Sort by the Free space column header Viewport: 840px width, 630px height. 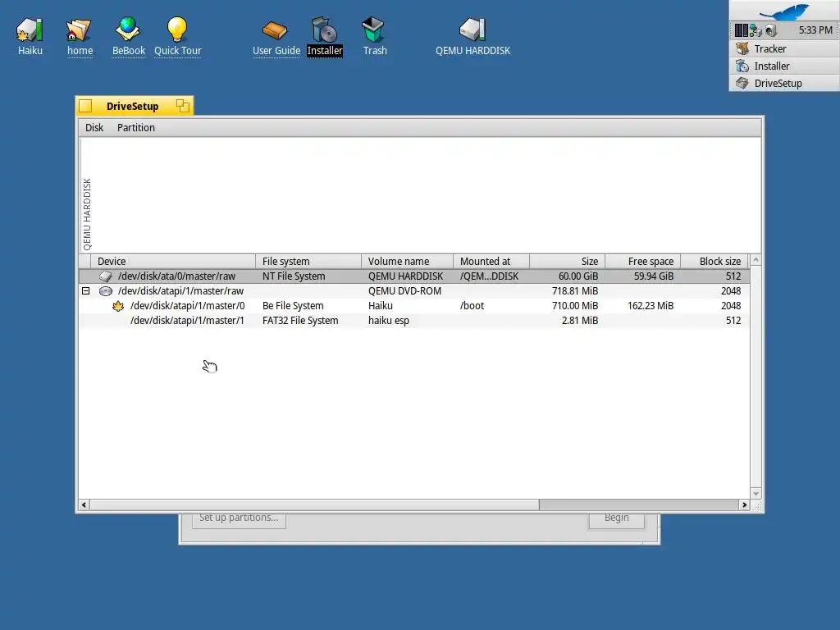pyautogui.click(x=643, y=262)
